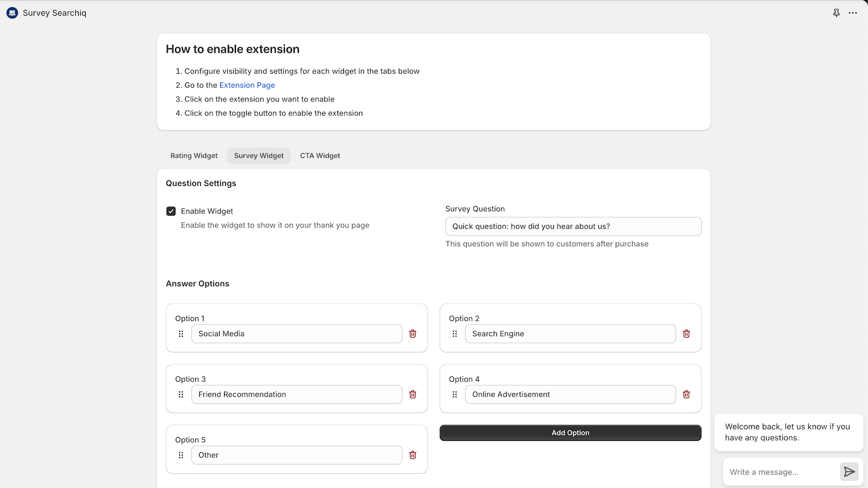Open the more options ellipsis menu

tap(853, 12)
